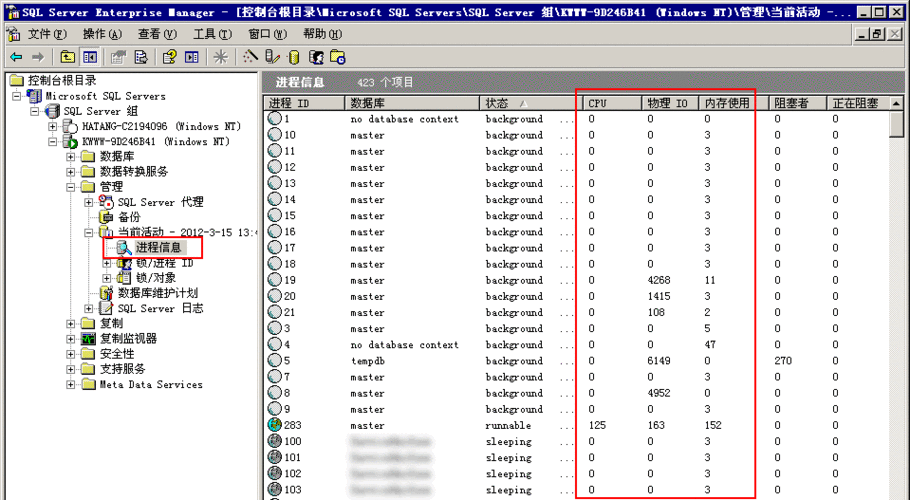Click the MATANG-C2194096 server icon
This screenshot has height=500, width=910.
tap(70, 126)
